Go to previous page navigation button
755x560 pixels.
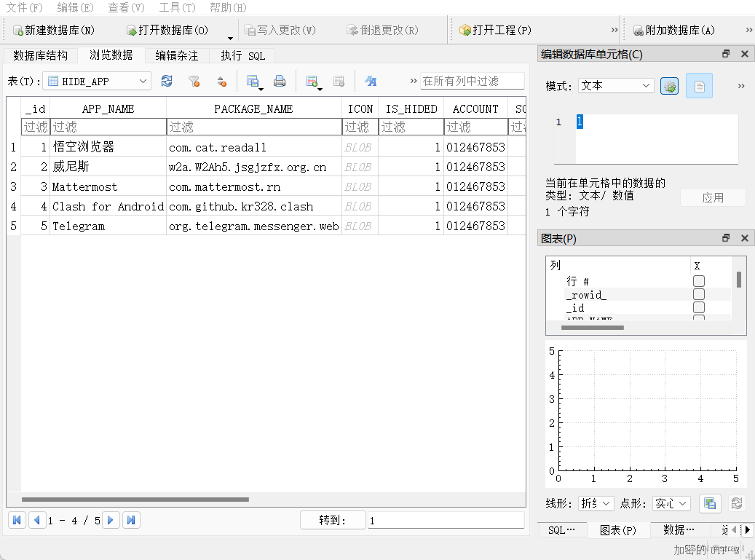[37, 520]
